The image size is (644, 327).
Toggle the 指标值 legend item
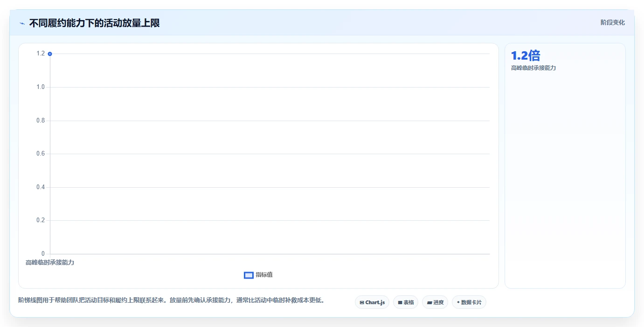258,275
